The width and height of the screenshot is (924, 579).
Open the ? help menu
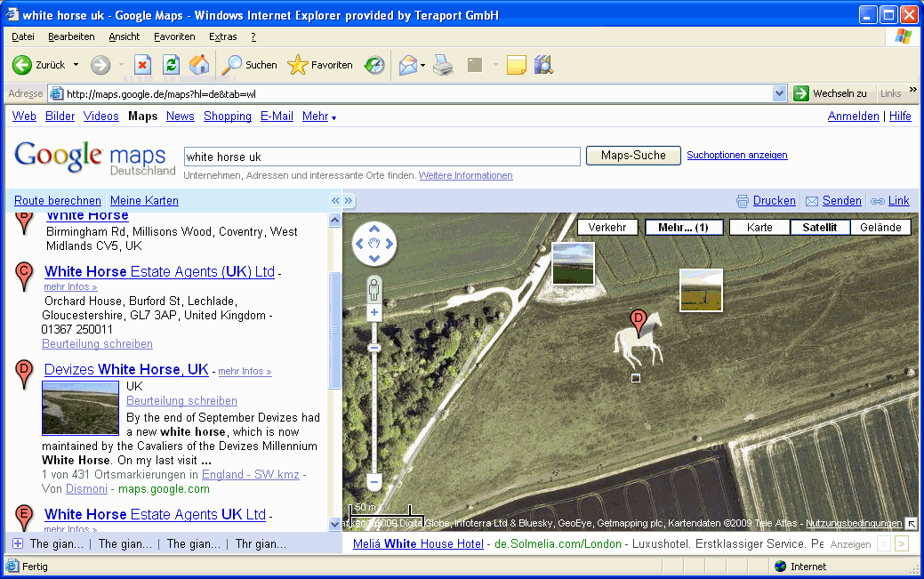pos(253,36)
